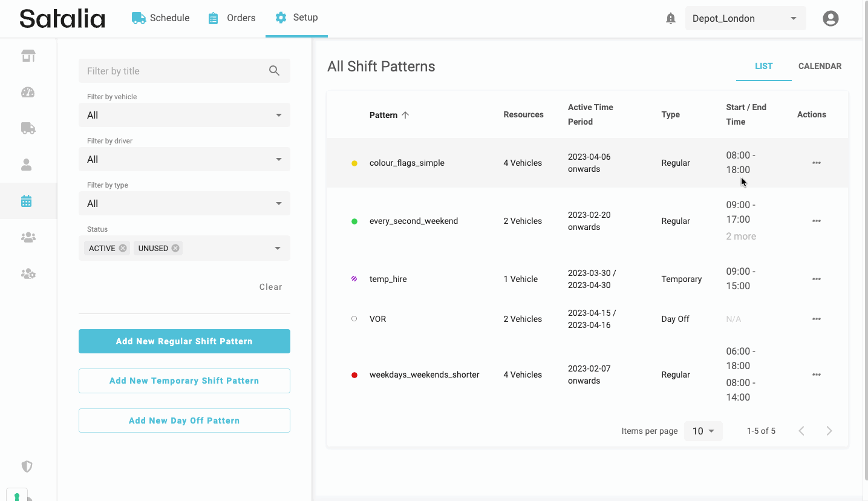The width and height of the screenshot is (868, 501).
Task: Remove the UNUSED status chip
Action: [x=175, y=248]
